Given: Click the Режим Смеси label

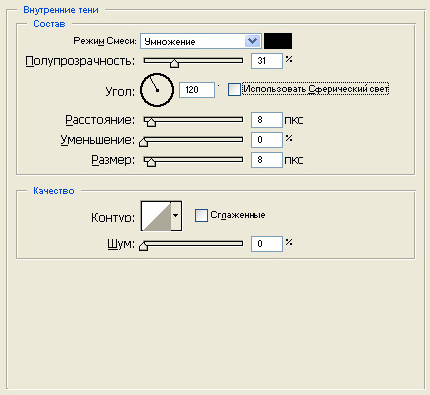Looking at the screenshot, I should coord(105,41).
